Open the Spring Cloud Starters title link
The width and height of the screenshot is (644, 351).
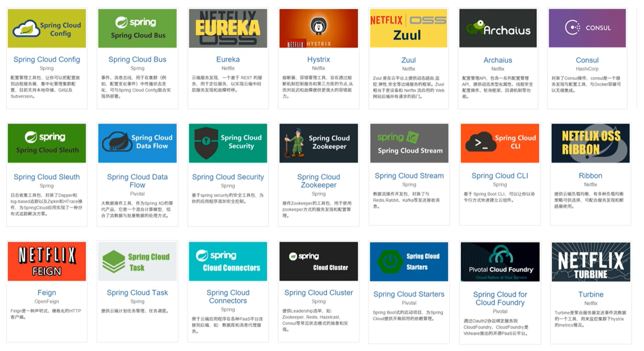pos(409,294)
